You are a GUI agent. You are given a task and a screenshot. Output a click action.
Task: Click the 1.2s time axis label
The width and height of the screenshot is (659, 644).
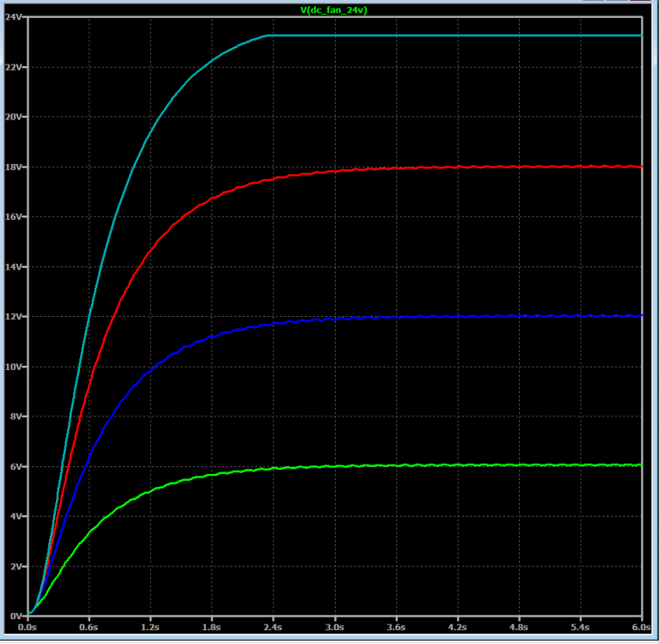point(150,627)
